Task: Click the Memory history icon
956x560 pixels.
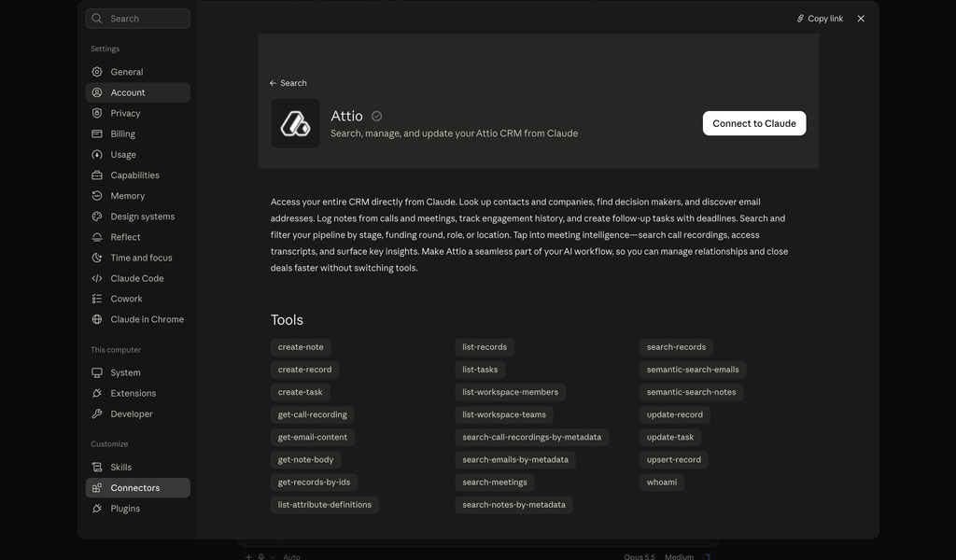Action: (97, 196)
